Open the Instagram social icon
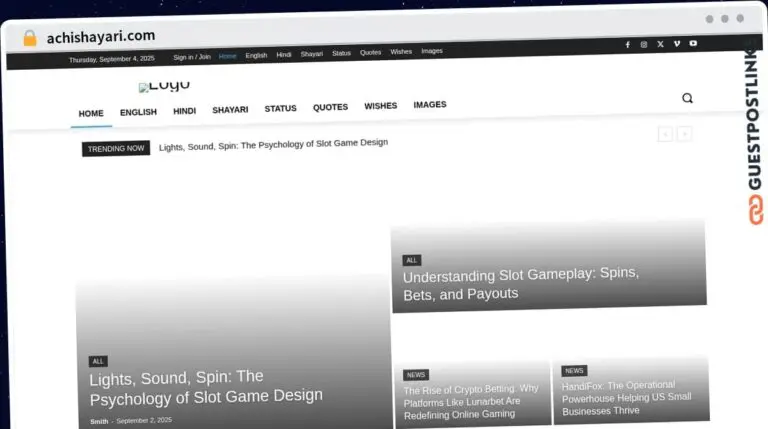The image size is (768, 429). tap(644, 45)
